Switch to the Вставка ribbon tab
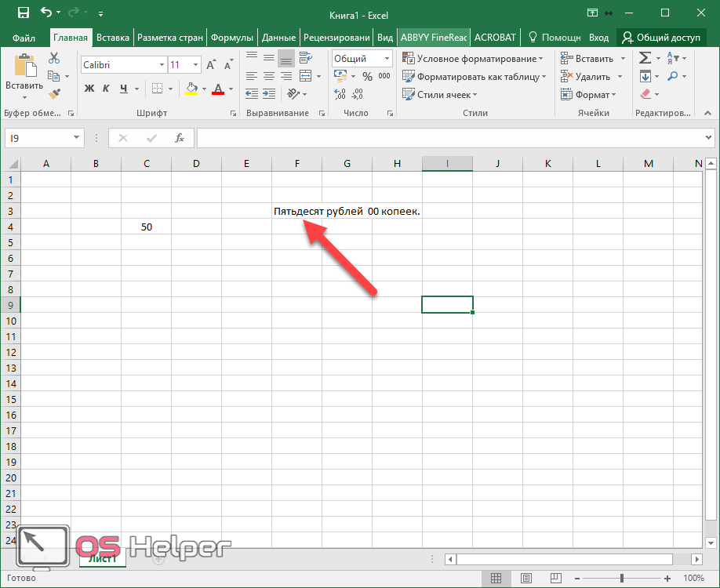720x588 pixels. (x=113, y=37)
